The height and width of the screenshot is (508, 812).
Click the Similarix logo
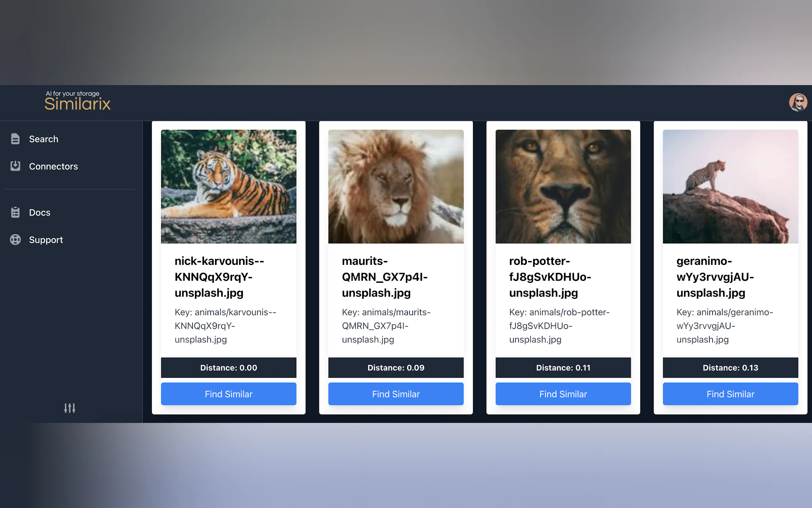click(x=78, y=100)
